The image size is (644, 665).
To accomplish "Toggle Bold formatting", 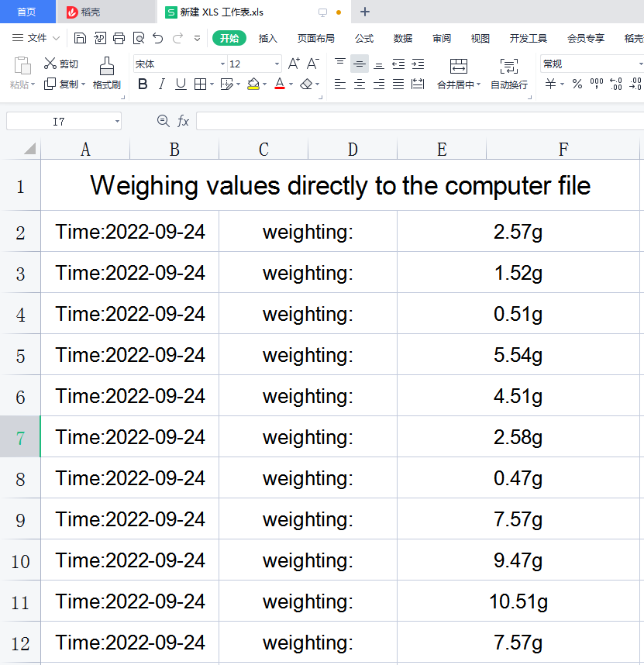I will click(x=143, y=84).
